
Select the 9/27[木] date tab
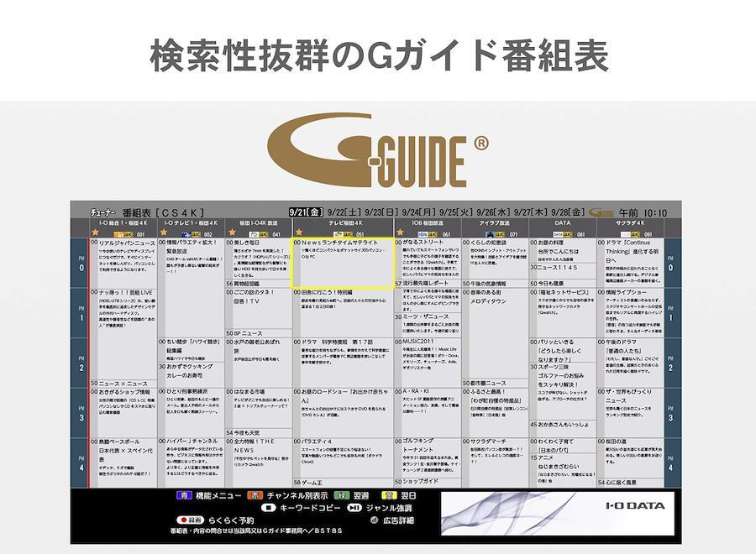coord(531,212)
